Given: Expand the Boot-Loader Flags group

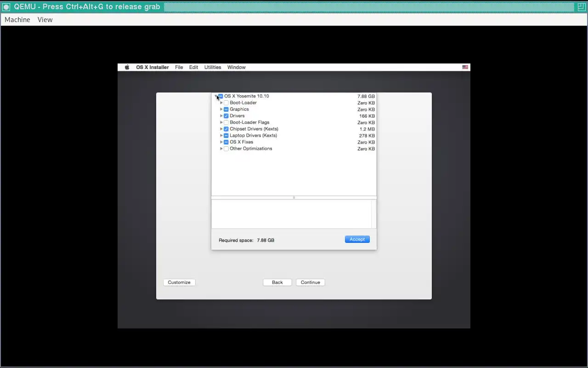Looking at the screenshot, I should tap(221, 122).
